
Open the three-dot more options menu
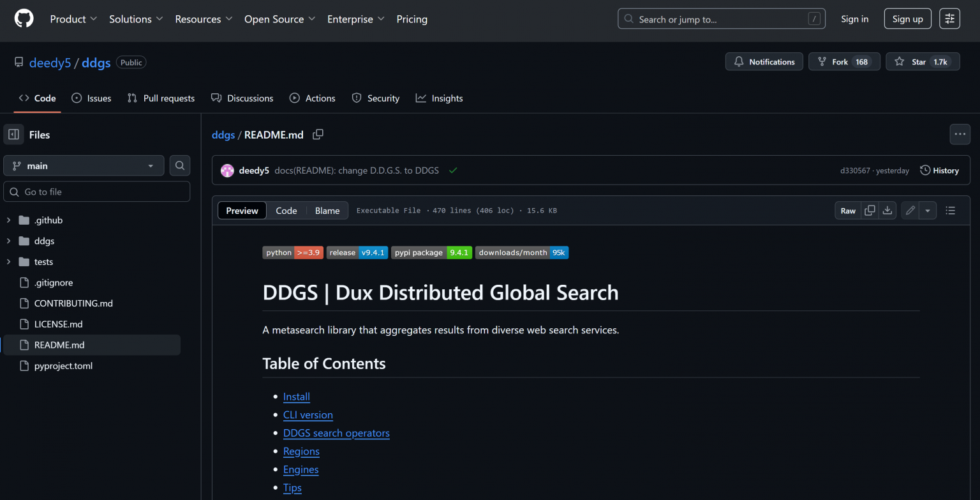tap(960, 135)
